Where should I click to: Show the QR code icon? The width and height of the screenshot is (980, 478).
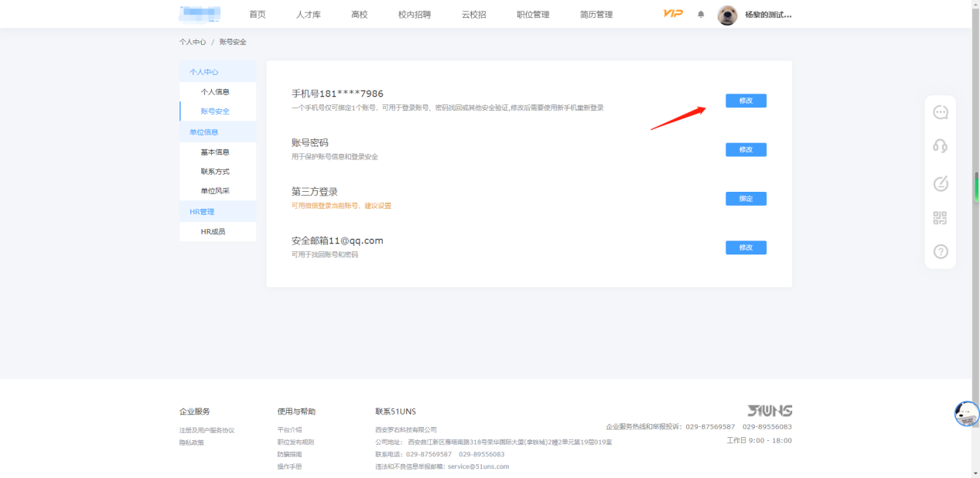coord(940,218)
